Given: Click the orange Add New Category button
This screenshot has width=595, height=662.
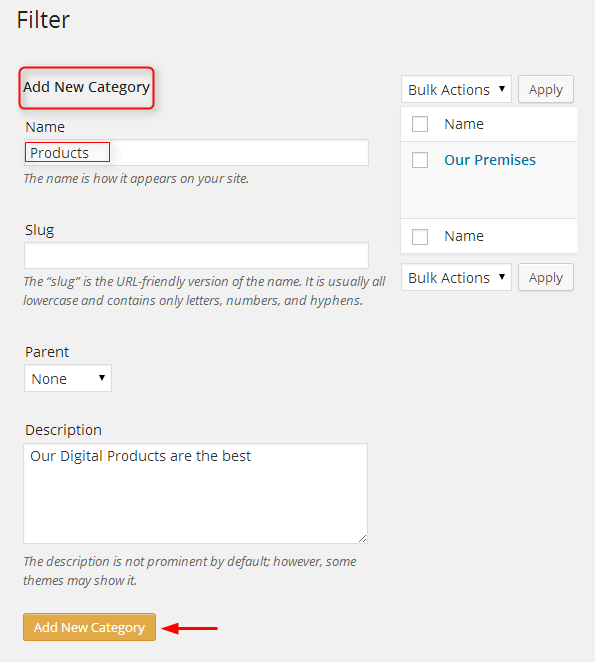Looking at the screenshot, I should pos(89,627).
